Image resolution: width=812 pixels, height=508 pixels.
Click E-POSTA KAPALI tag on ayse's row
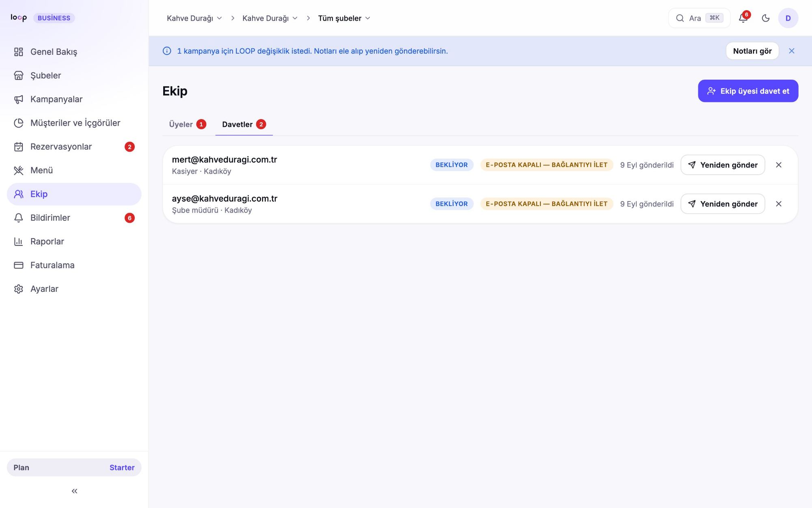pyautogui.click(x=546, y=204)
